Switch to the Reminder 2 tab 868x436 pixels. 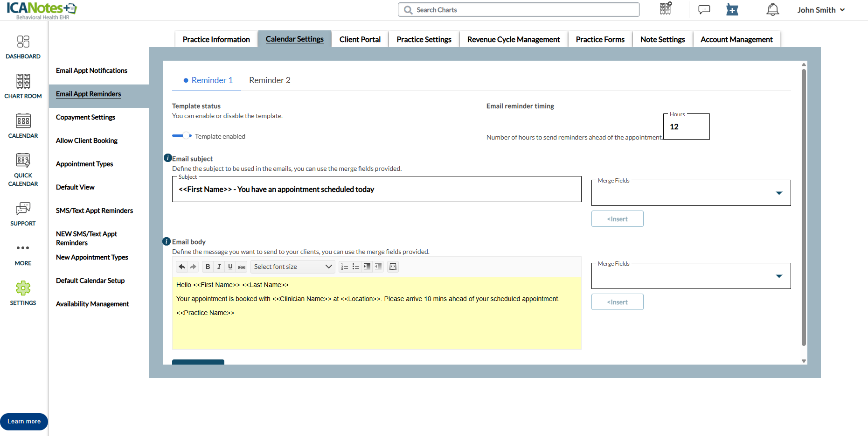(270, 80)
